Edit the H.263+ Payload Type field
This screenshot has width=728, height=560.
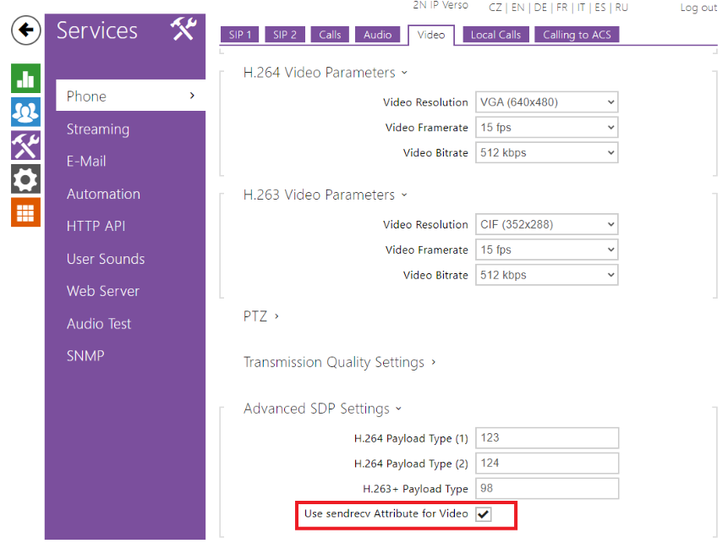(x=546, y=488)
